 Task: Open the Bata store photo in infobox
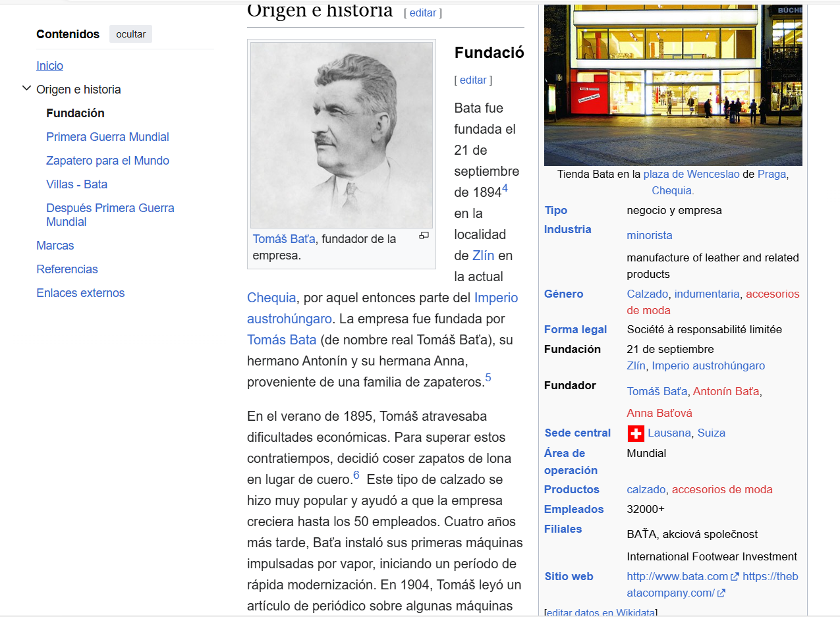coord(673,85)
